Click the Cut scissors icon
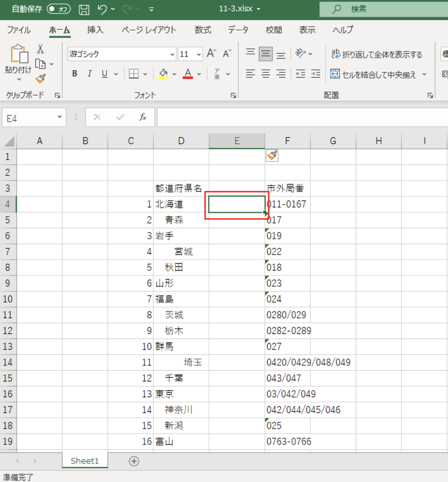This screenshot has height=482, width=448. tap(40, 49)
